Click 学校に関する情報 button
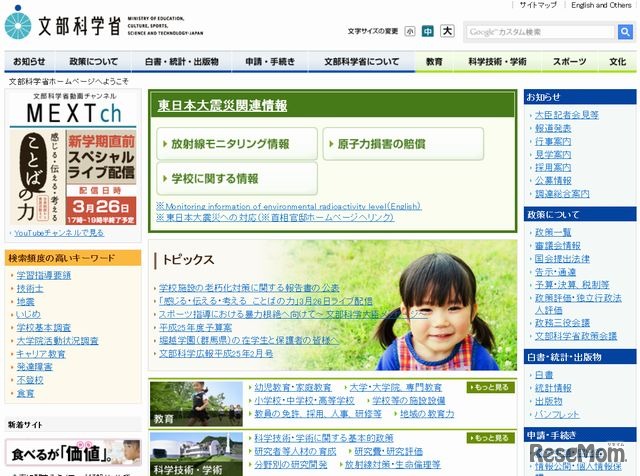 coord(237,178)
